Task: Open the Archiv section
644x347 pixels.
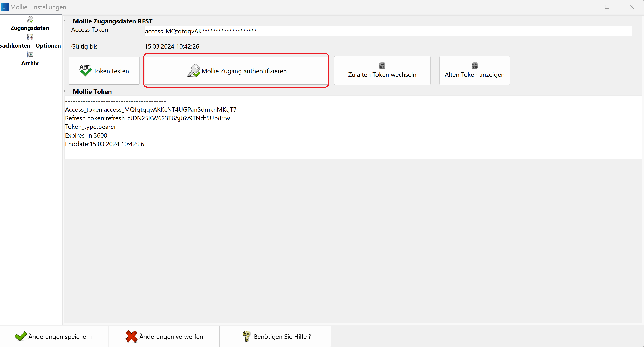Action: (30, 63)
